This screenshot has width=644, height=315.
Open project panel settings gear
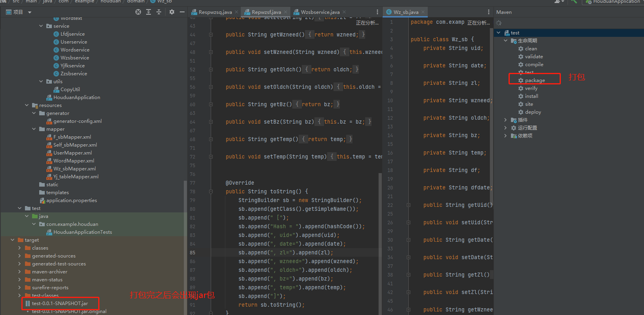[x=172, y=12]
